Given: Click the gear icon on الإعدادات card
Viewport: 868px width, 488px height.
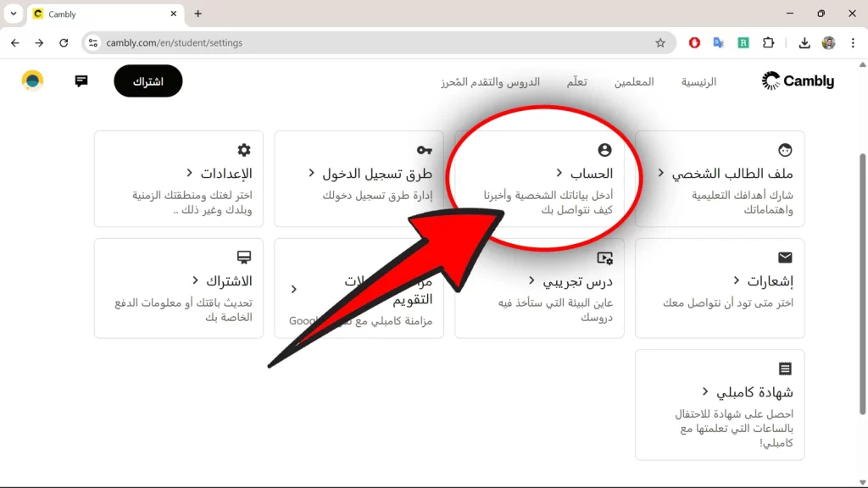Looking at the screenshot, I should pos(243,149).
